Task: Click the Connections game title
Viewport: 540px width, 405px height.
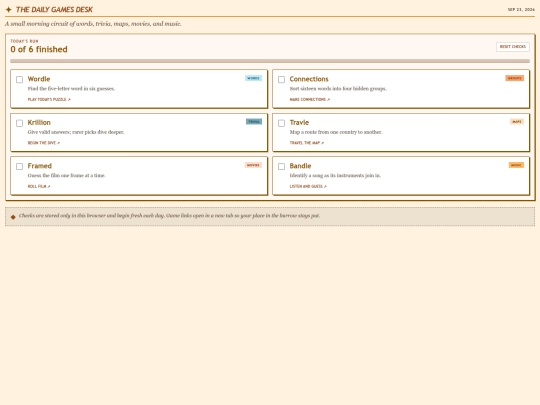Action: 309,79
